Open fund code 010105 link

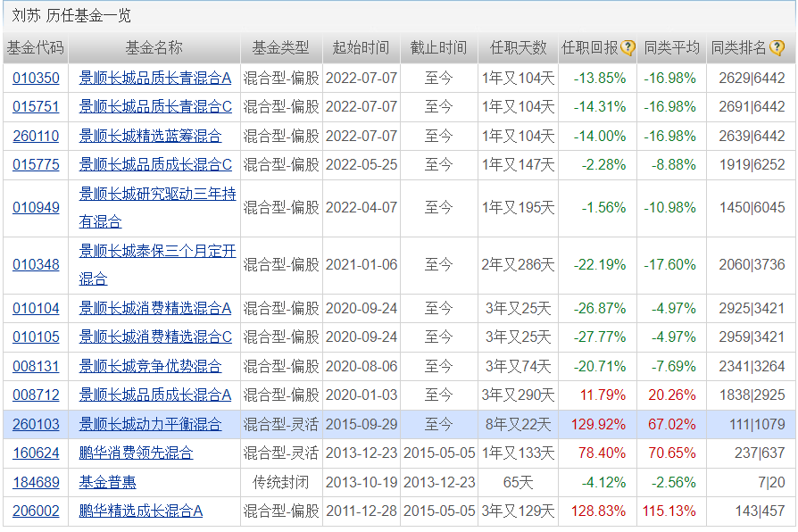tap(36, 337)
